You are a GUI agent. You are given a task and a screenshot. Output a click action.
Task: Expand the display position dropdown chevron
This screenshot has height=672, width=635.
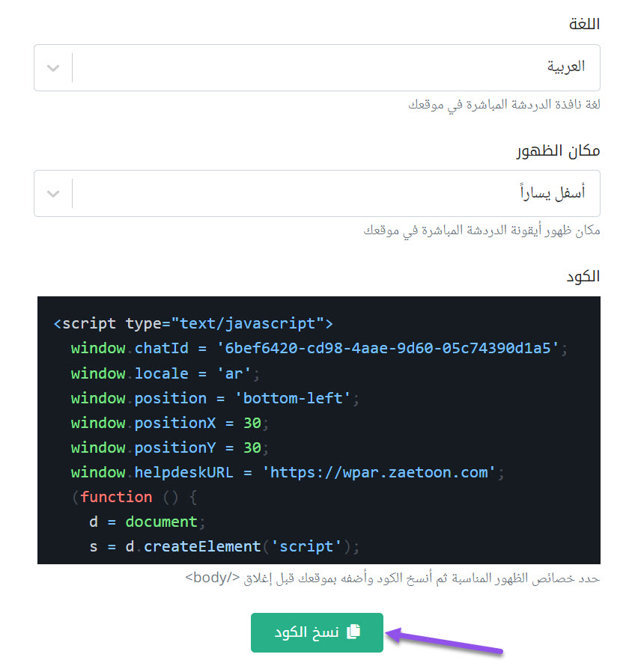[53, 194]
